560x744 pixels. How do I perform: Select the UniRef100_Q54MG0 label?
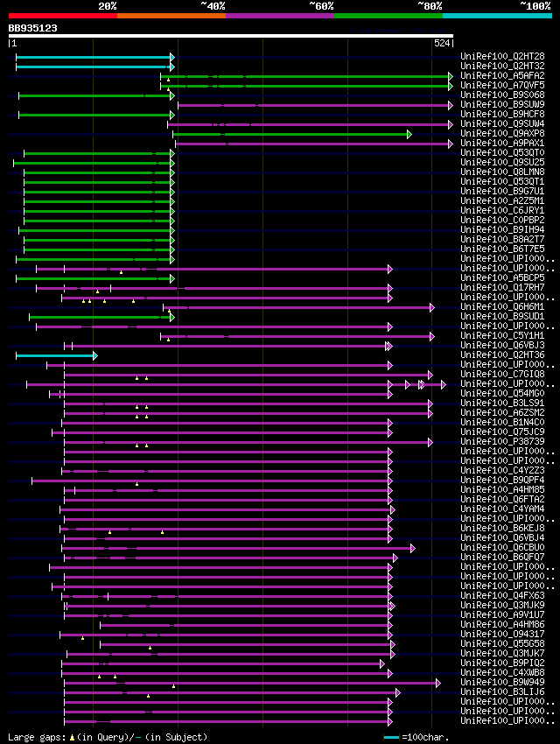(502, 393)
